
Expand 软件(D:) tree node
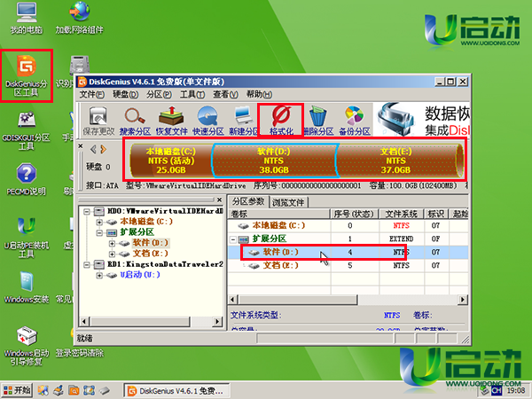pos(112,243)
